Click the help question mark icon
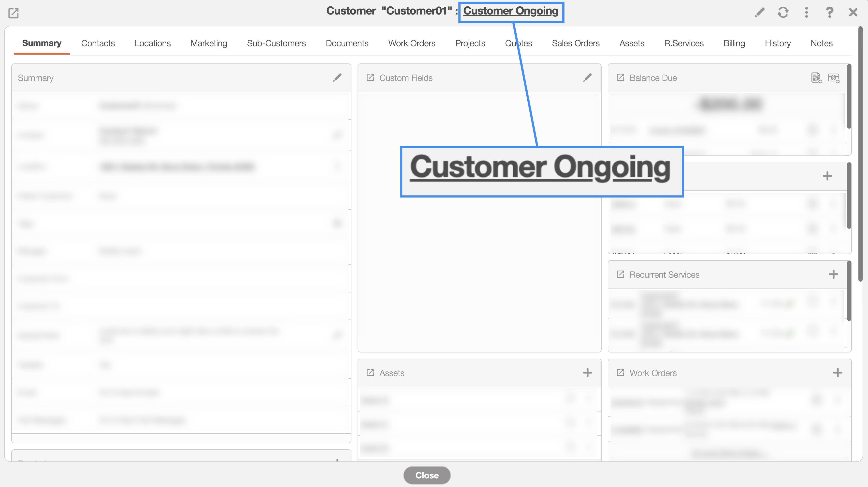868x487 pixels. (x=829, y=13)
